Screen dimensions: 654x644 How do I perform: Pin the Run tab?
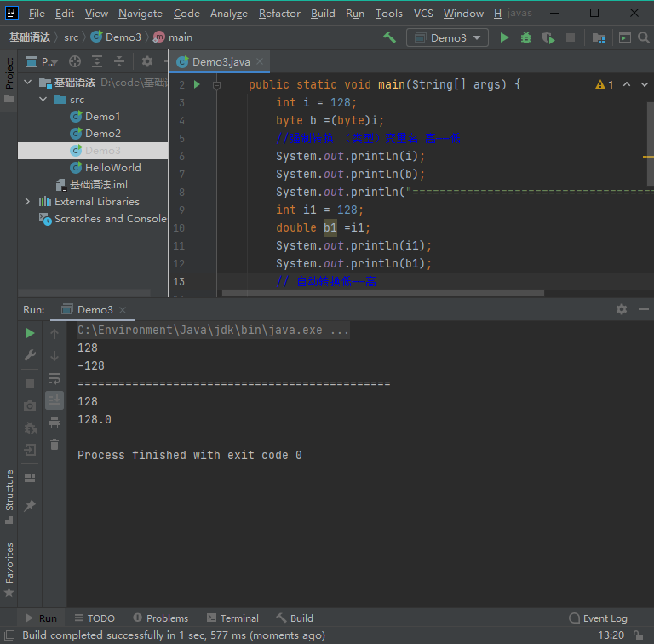coord(30,505)
